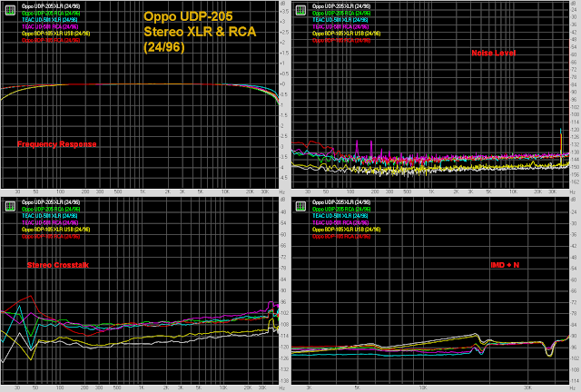
Task: Select red Oppo BDP-105 RCA legend in Noise Level graph
Action: [x=341, y=40]
